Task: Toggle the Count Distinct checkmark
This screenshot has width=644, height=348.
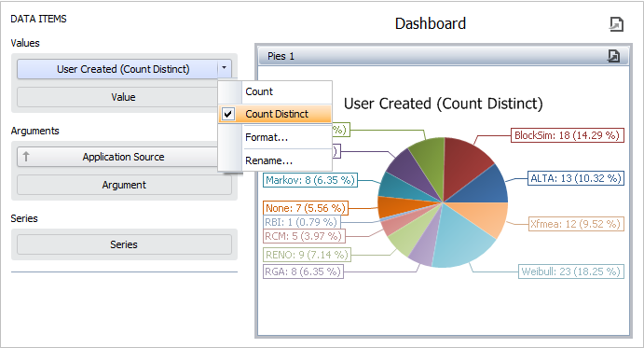Action: pos(228,114)
